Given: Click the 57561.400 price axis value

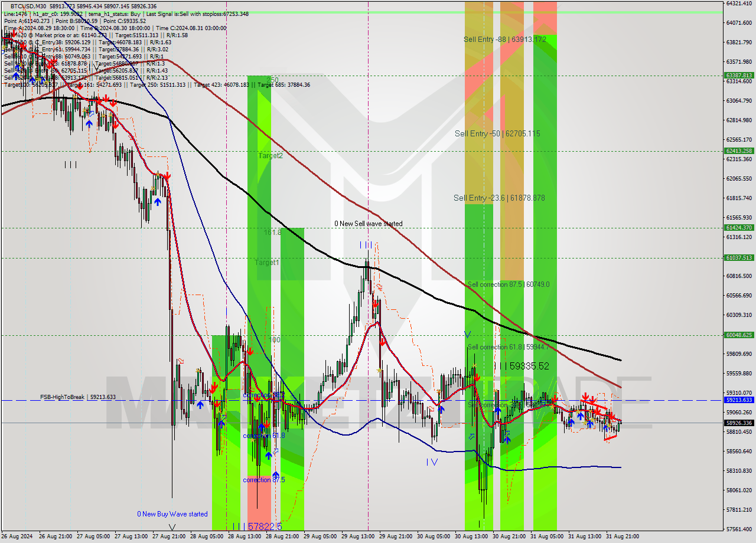Looking at the screenshot, I should point(738,529).
